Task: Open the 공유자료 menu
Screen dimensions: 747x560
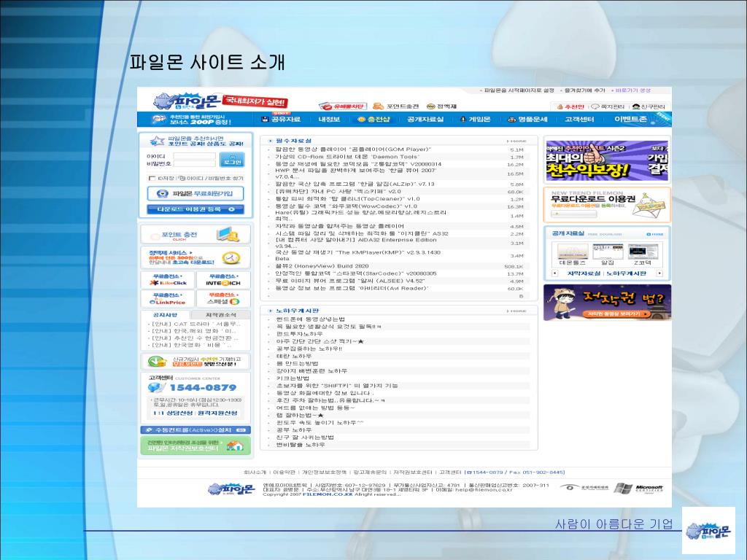Action: click(281, 119)
